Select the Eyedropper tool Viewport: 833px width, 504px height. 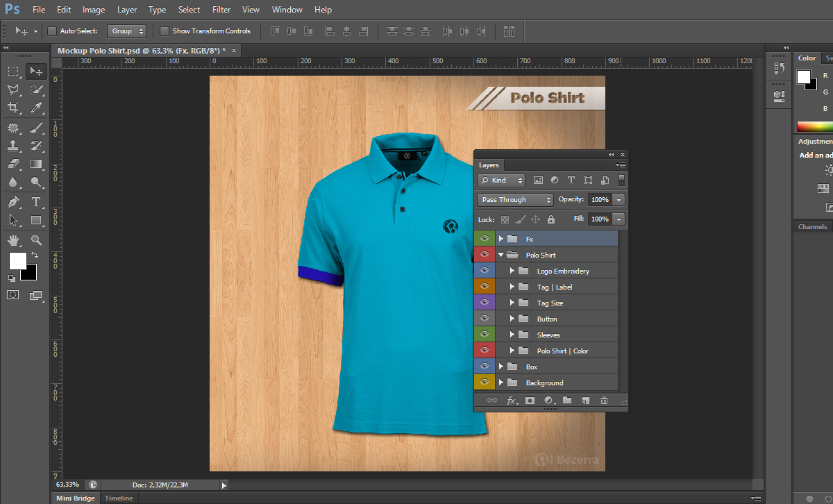pyautogui.click(x=36, y=108)
